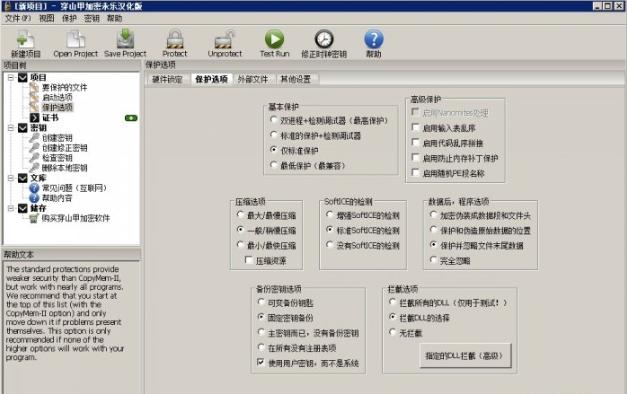Select 删除本地密钥 in project tree
Viewport: 627px width, 394px height.
(64, 168)
